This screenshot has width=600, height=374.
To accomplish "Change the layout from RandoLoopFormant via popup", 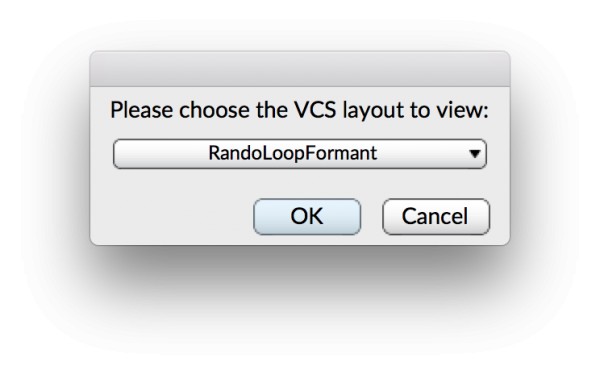I will coord(300,154).
